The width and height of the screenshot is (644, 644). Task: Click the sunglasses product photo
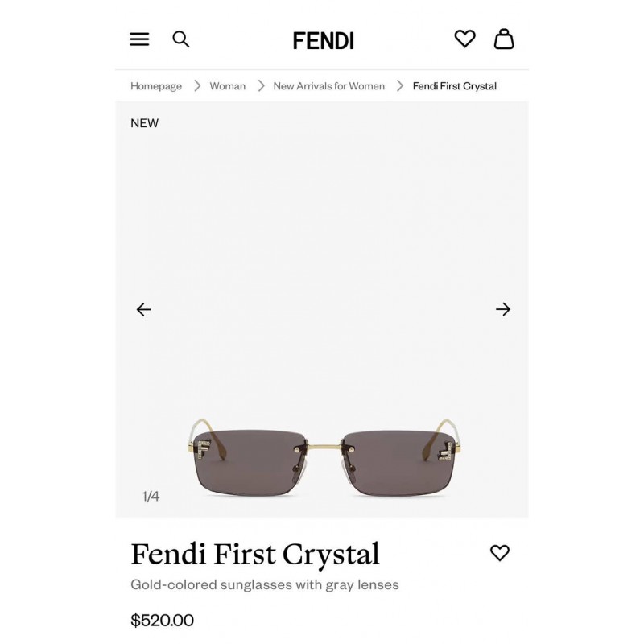(x=325, y=458)
